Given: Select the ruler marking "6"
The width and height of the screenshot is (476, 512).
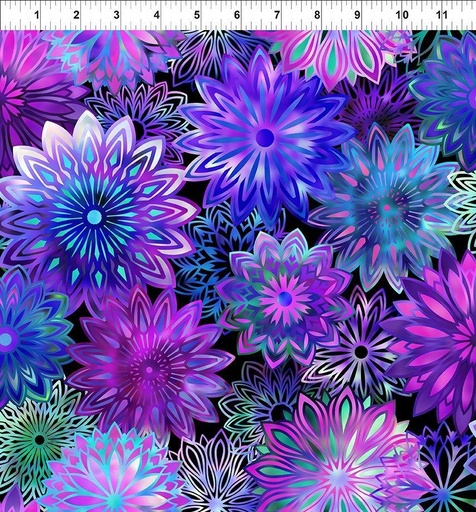Looking at the screenshot, I should click(x=237, y=15).
